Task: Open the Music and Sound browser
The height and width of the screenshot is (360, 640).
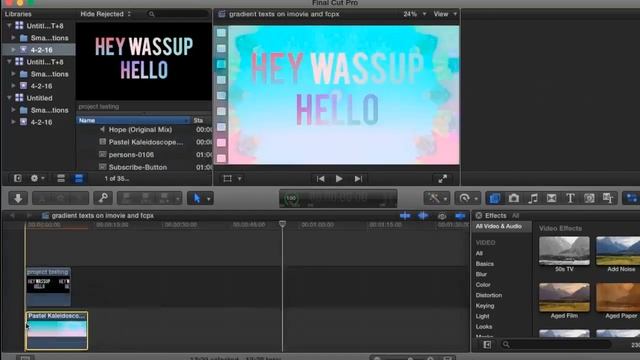Action: pyautogui.click(x=533, y=198)
